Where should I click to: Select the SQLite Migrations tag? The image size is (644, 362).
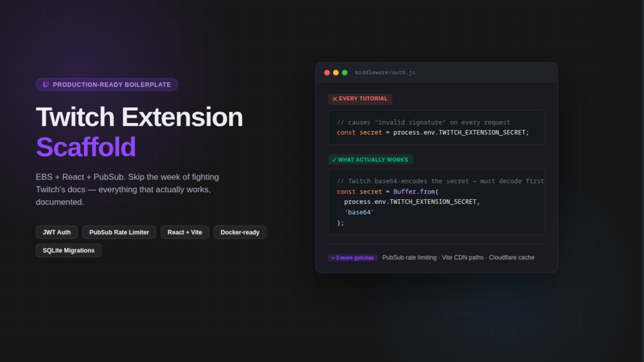tap(69, 251)
